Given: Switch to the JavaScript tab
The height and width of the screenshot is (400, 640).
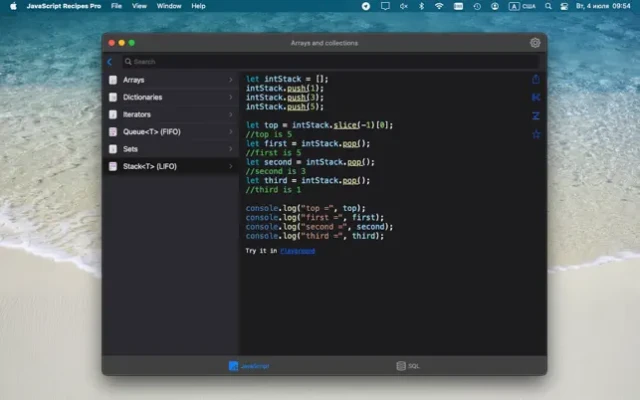Looking at the screenshot, I should (249, 366).
